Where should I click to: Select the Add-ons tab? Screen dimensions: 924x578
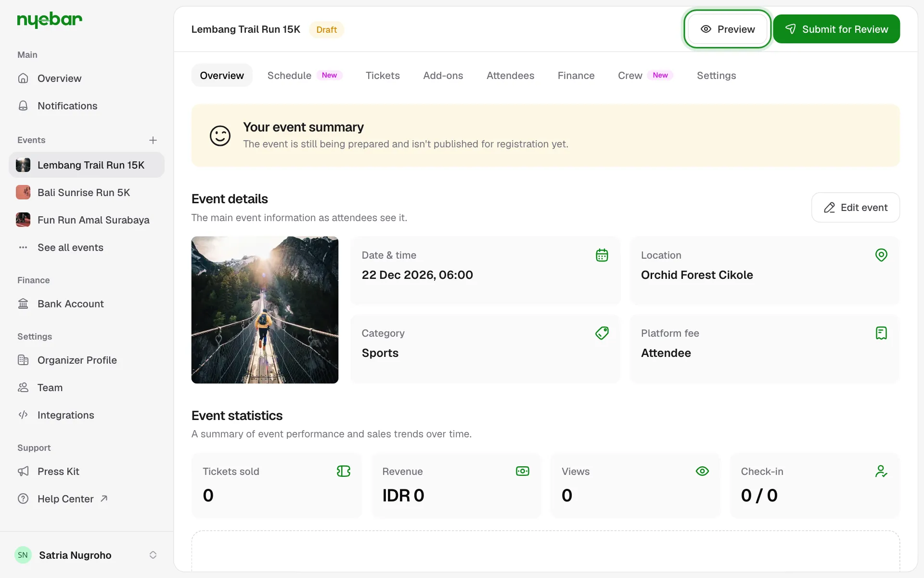point(443,76)
